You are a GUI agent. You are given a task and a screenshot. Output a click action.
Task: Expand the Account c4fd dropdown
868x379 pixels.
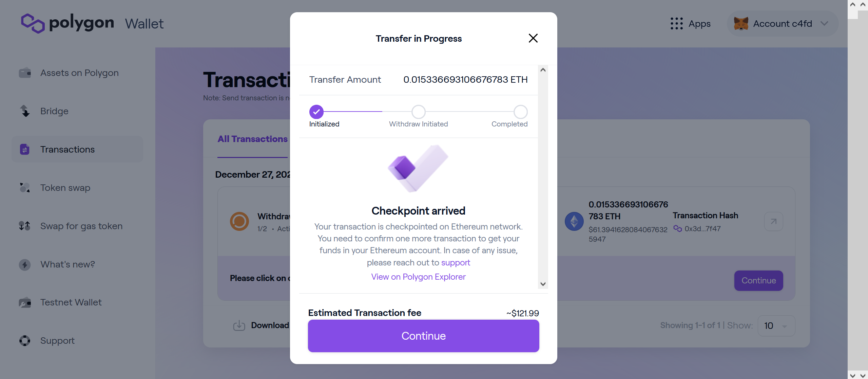pyautogui.click(x=824, y=24)
